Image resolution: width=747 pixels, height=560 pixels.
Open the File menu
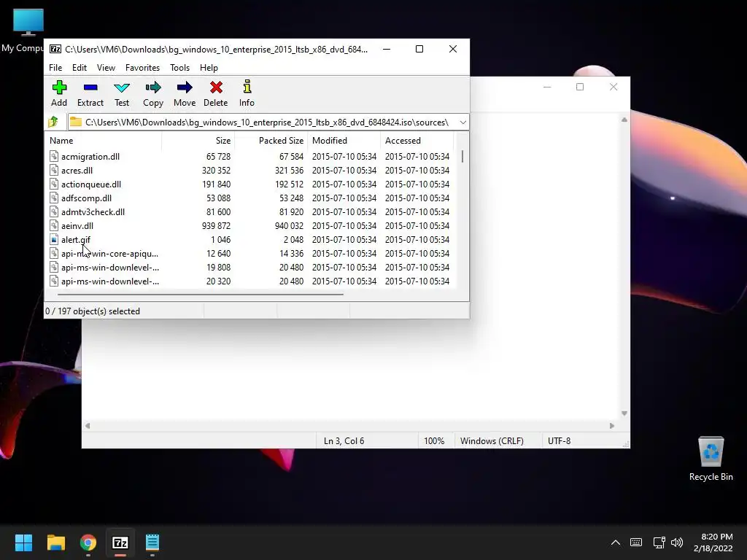pyautogui.click(x=55, y=68)
